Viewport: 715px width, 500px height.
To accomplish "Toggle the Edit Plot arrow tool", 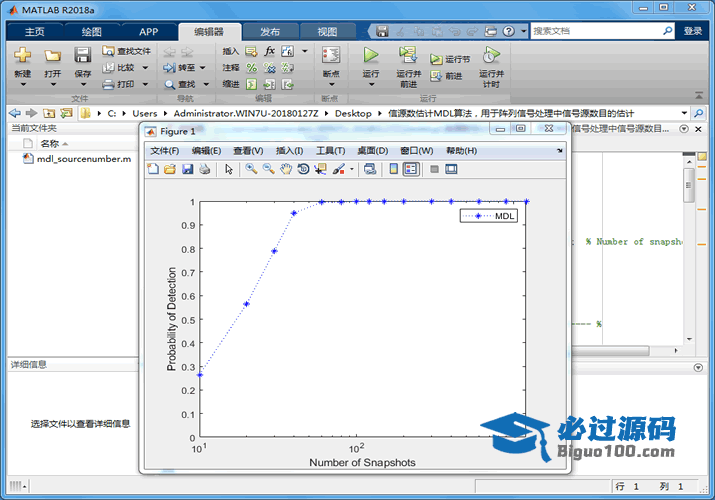I will 229,169.
